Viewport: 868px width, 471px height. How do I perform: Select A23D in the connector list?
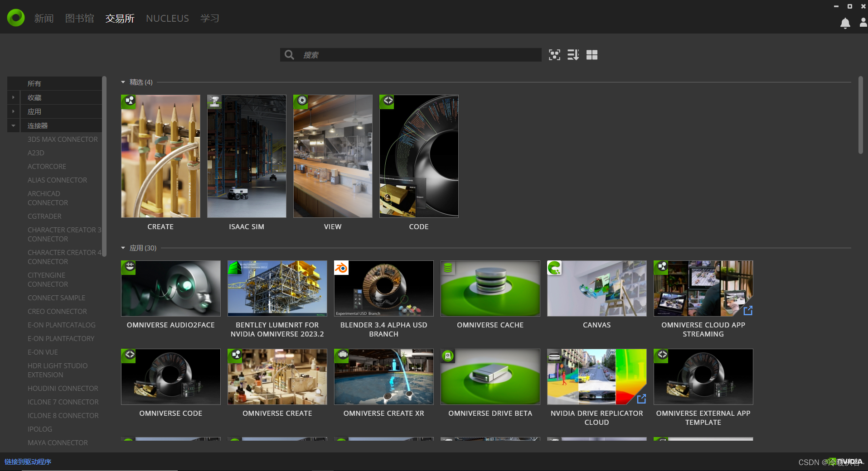36,153
